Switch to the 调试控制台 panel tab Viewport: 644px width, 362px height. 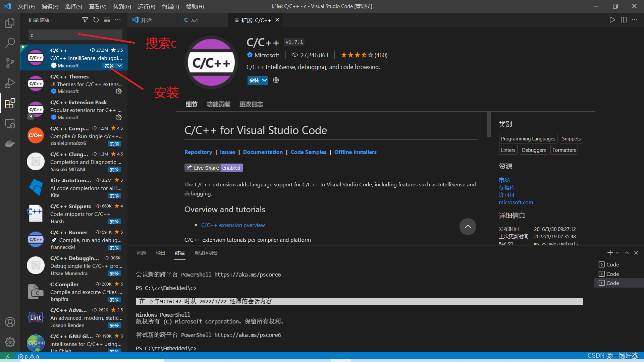click(x=206, y=253)
